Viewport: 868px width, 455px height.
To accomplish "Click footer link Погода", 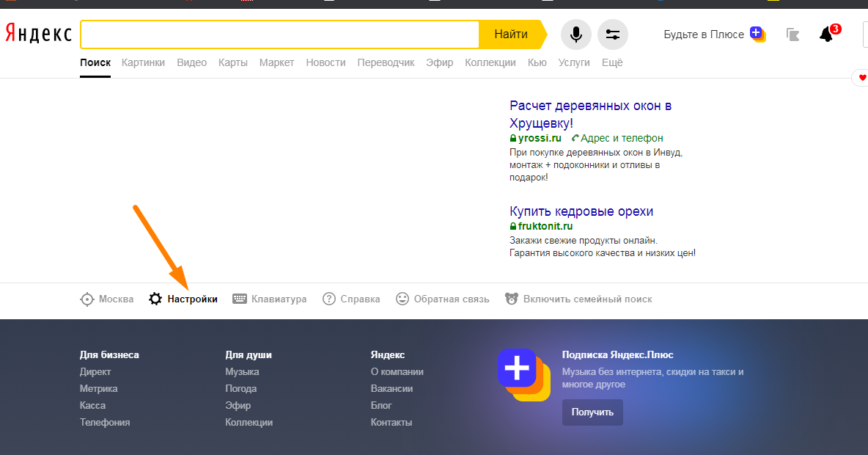I will (x=240, y=388).
